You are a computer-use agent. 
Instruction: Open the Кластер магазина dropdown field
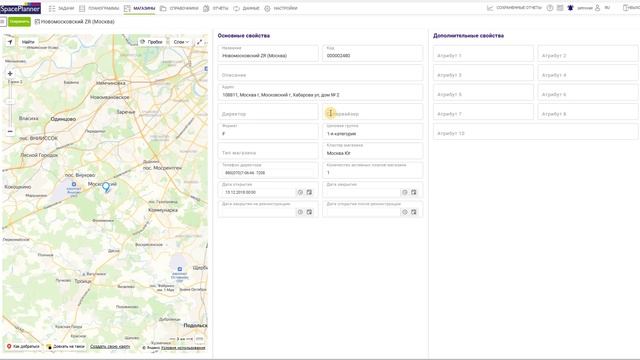click(x=373, y=151)
